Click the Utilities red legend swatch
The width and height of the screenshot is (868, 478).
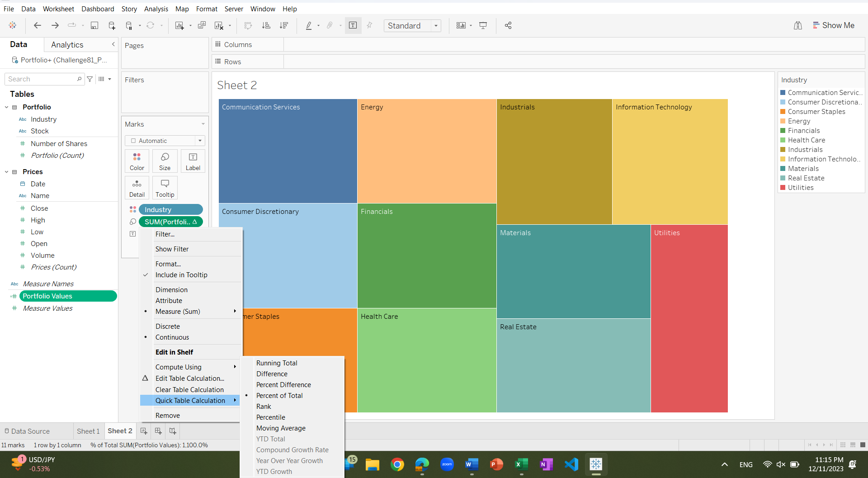coord(783,188)
